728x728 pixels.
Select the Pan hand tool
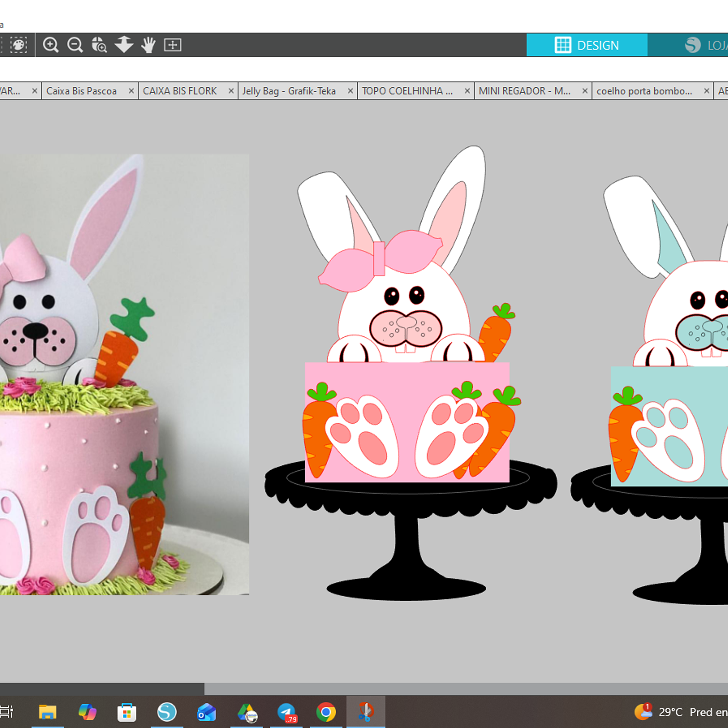click(x=148, y=45)
